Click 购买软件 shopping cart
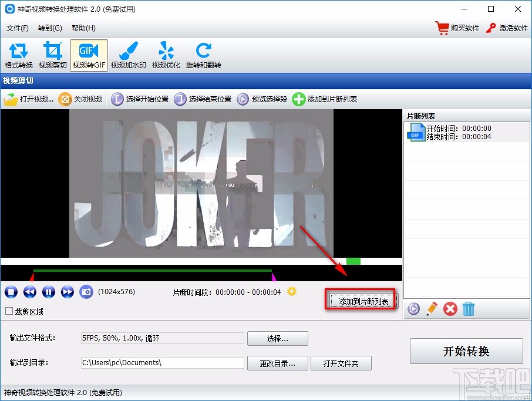Image resolution: width=532 pixels, height=401 pixels. (457, 28)
